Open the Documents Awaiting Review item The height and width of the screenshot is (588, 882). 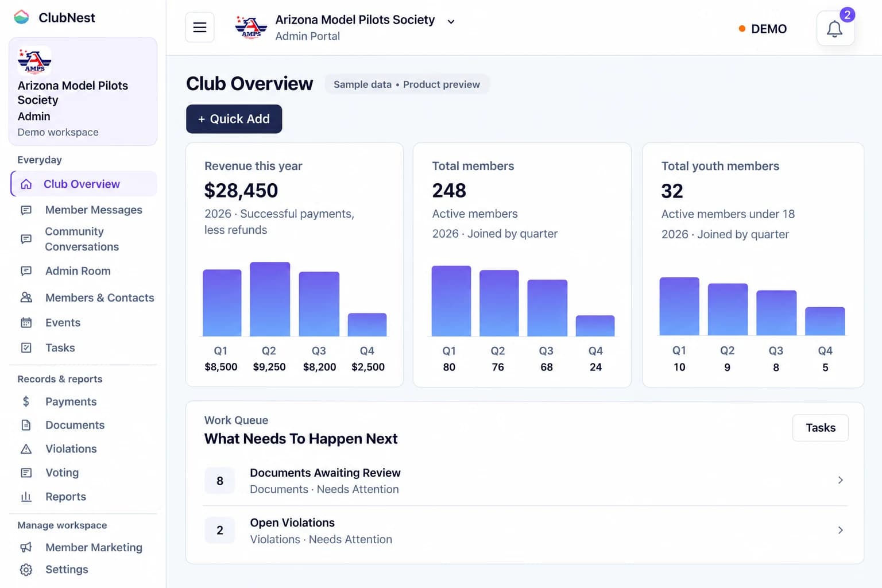point(525,481)
